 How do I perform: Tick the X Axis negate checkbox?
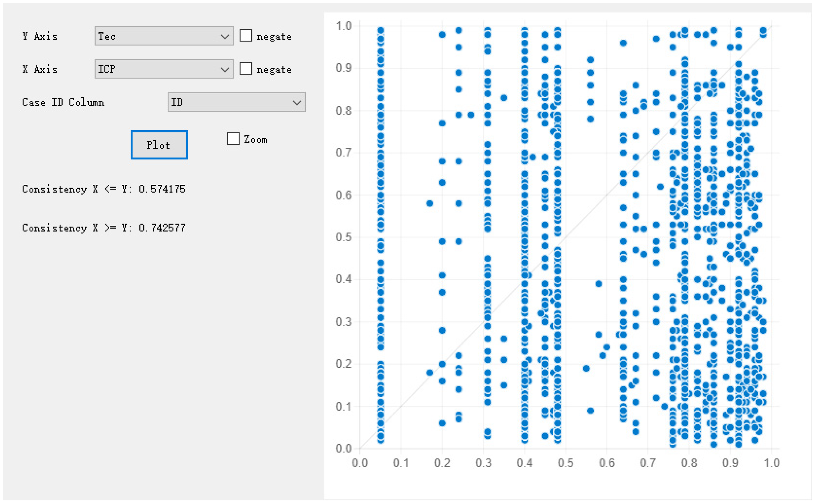tap(246, 69)
